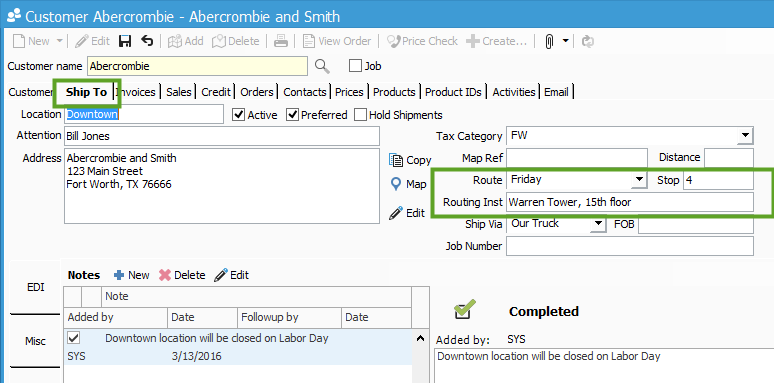The image size is (774, 383).
Task: Click the Edit address pencil button
Action: (x=407, y=213)
